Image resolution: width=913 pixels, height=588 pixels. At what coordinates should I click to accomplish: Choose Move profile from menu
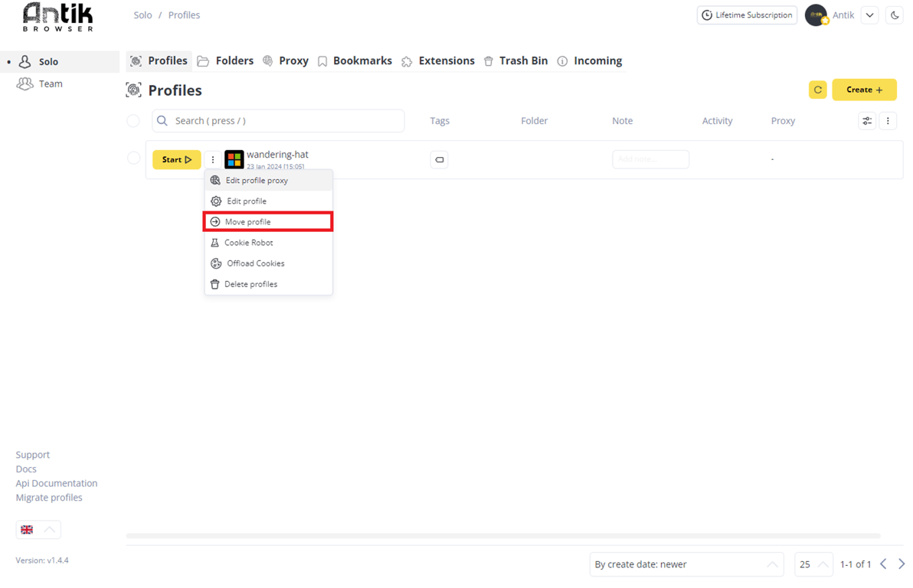point(268,222)
